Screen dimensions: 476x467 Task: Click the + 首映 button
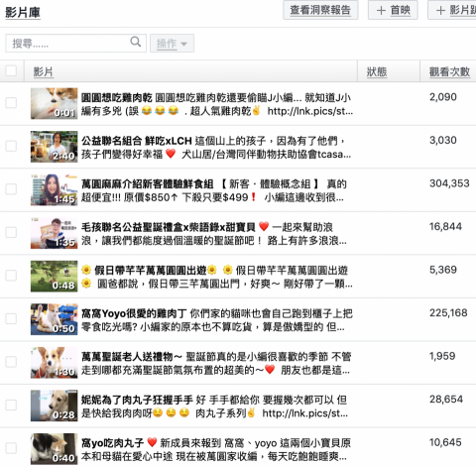coord(393,10)
